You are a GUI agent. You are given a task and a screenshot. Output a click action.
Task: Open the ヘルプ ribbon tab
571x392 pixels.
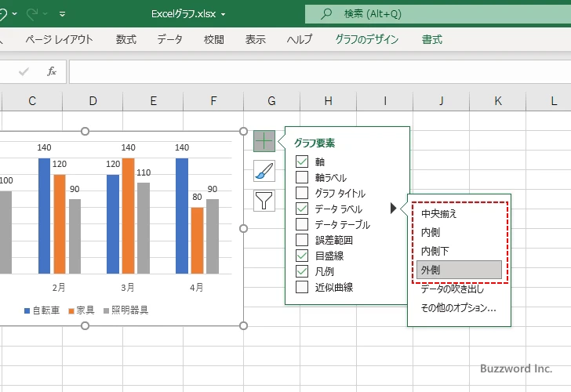pos(300,39)
